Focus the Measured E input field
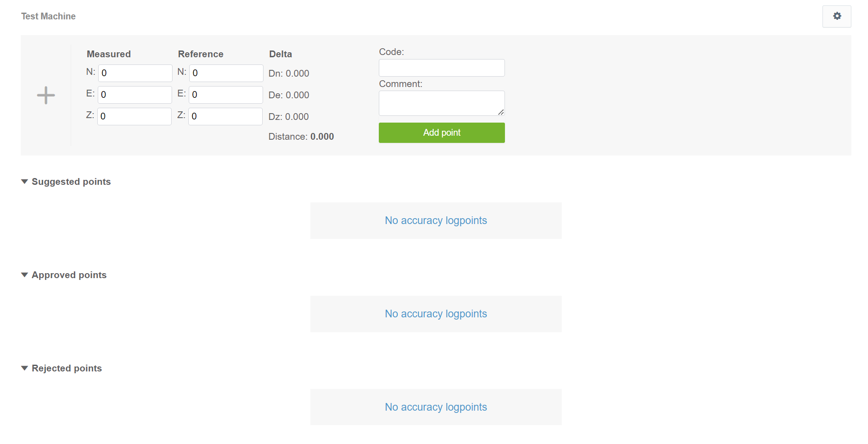This screenshot has height=444, width=868. 135,95
